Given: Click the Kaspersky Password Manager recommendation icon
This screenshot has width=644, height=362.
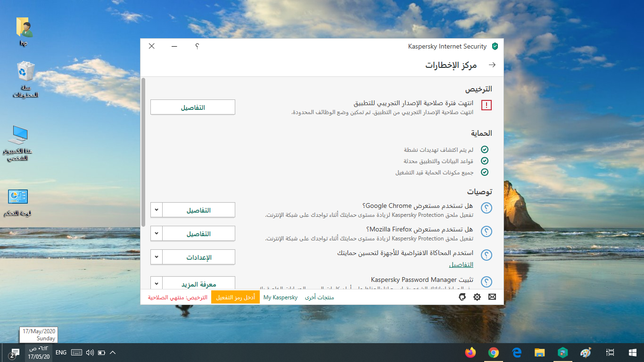Looking at the screenshot, I should 486,281.
